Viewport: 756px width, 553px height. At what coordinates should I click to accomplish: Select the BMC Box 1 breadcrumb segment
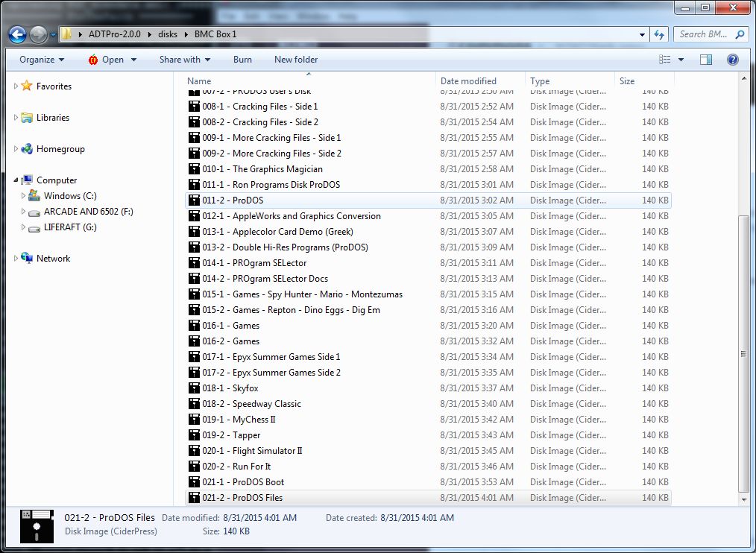(215, 34)
